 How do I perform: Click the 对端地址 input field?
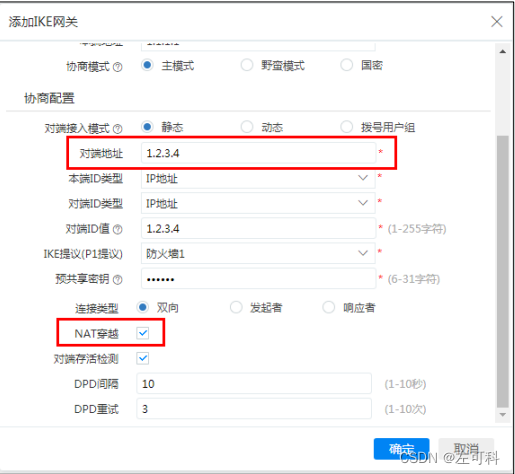click(x=258, y=153)
